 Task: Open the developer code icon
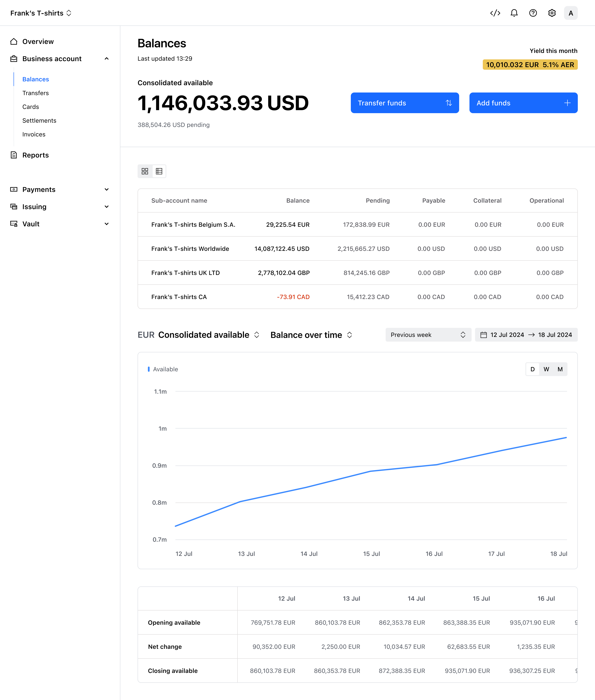495,13
